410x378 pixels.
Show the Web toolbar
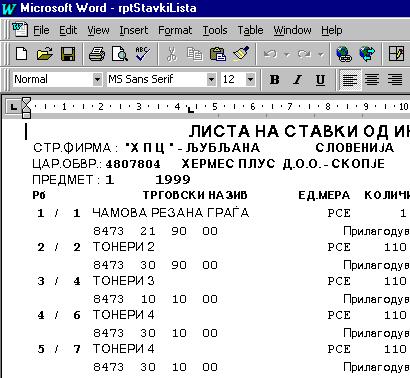[x=367, y=54]
